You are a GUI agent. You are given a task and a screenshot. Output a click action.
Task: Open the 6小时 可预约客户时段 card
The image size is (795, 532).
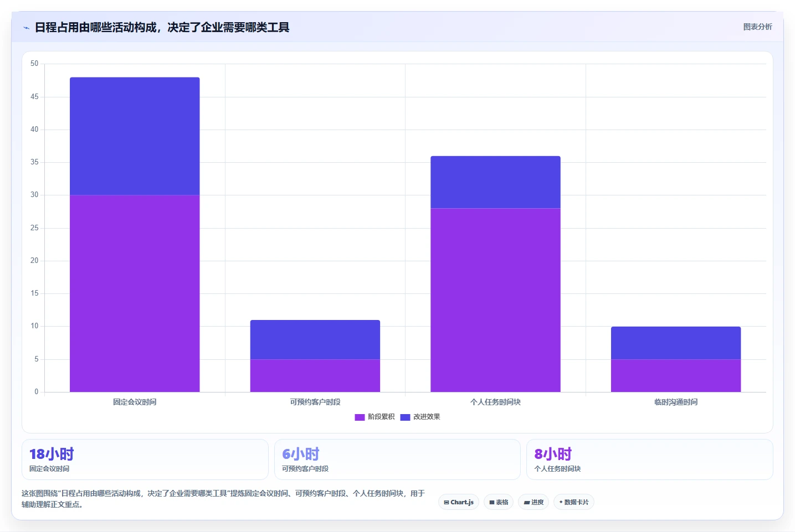(397, 459)
